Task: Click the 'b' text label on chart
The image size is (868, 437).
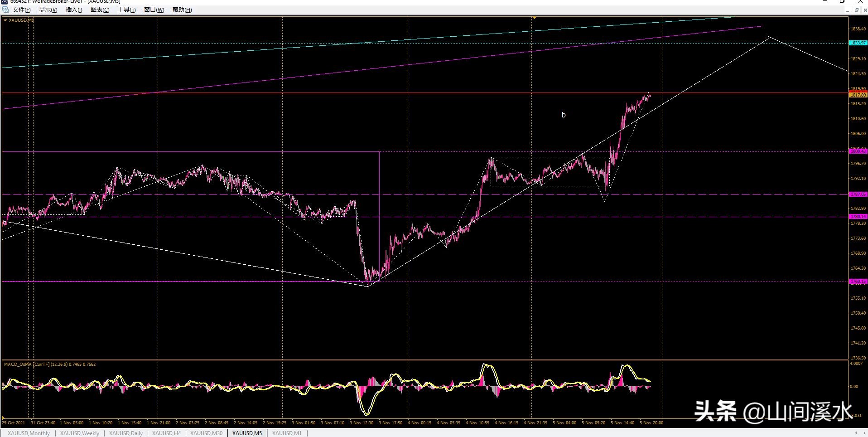Action: [564, 115]
